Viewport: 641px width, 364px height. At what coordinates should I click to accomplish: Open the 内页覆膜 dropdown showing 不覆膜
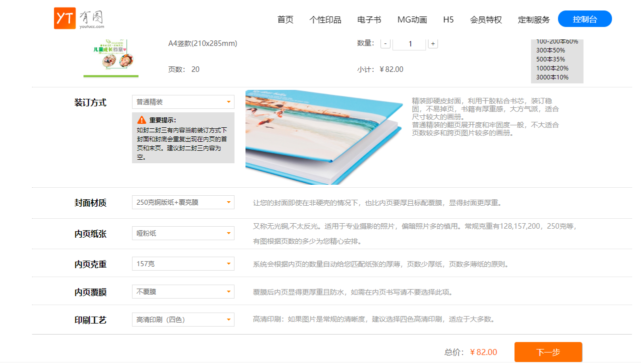(183, 292)
